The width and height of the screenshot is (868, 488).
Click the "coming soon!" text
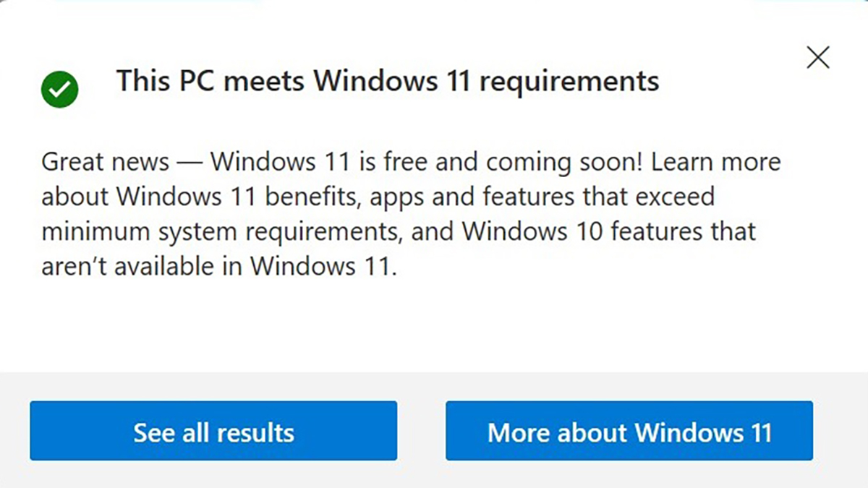tap(563, 161)
